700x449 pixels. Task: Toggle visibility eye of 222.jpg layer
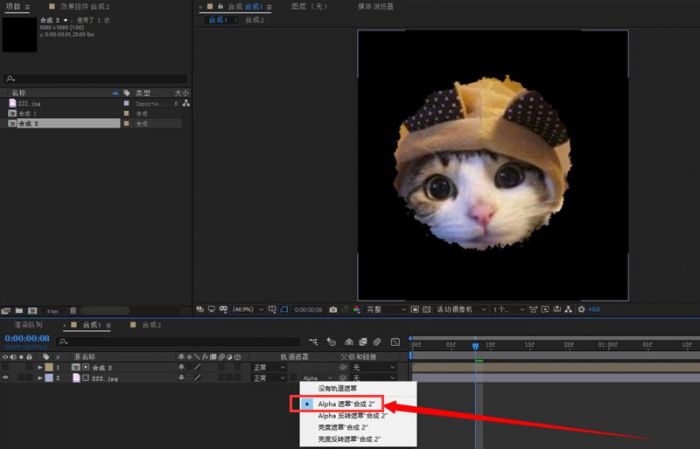coord(5,379)
